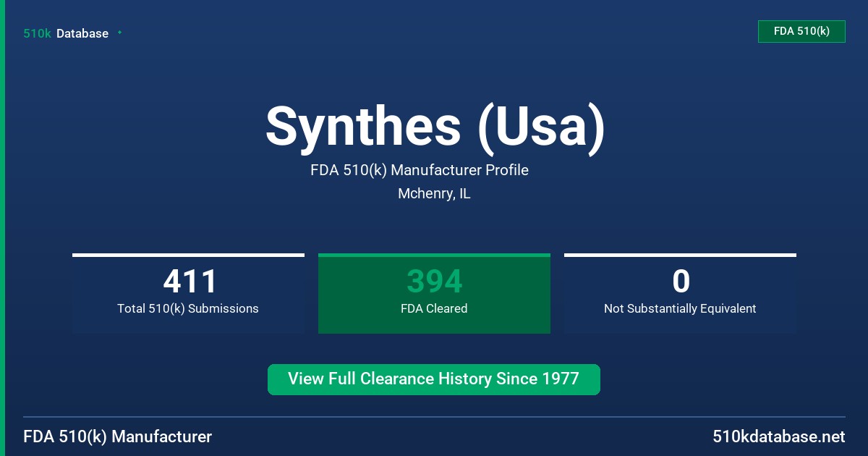Click the Total 510(k) Submissions label
The height and width of the screenshot is (456, 868).
tap(188, 308)
